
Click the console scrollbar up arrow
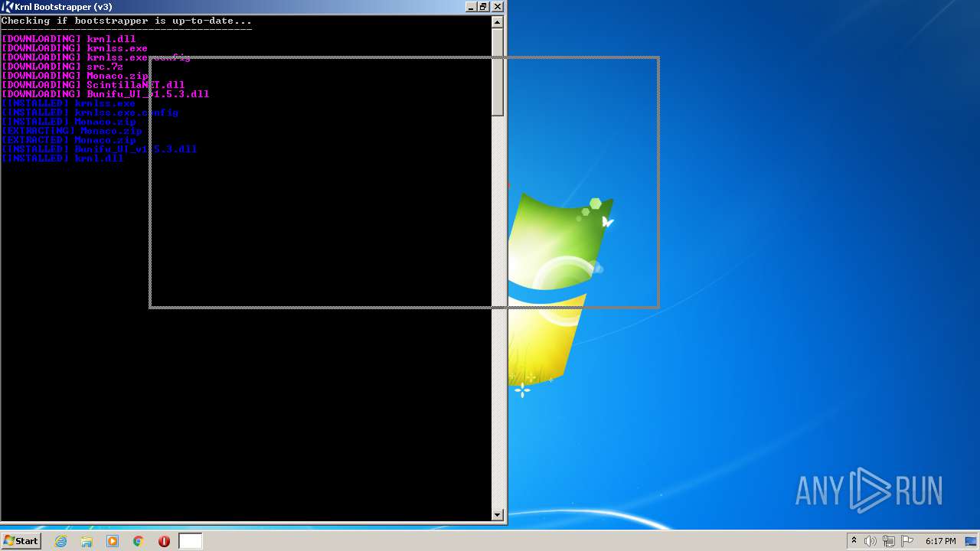[498, 22]
